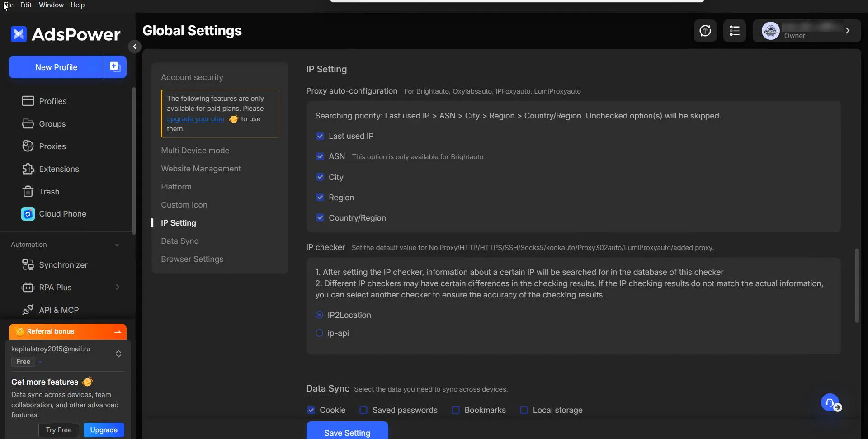Click the RPA Plus robot icon
Screen dimensions: 868x439
[x=28, y=287]
